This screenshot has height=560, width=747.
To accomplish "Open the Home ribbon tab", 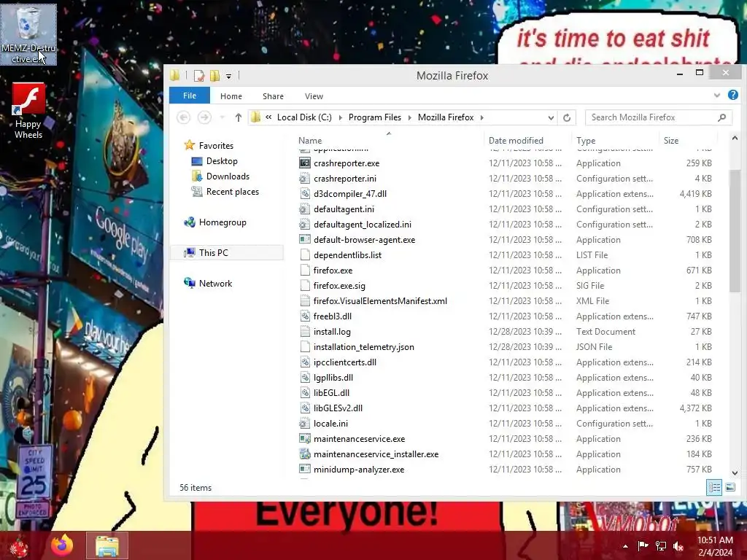I will point(231,96).
